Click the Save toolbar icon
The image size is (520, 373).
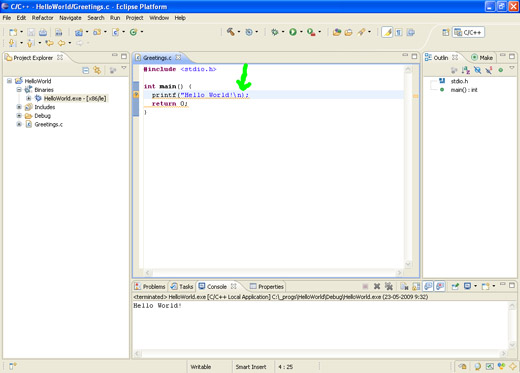tap(31, 32)
